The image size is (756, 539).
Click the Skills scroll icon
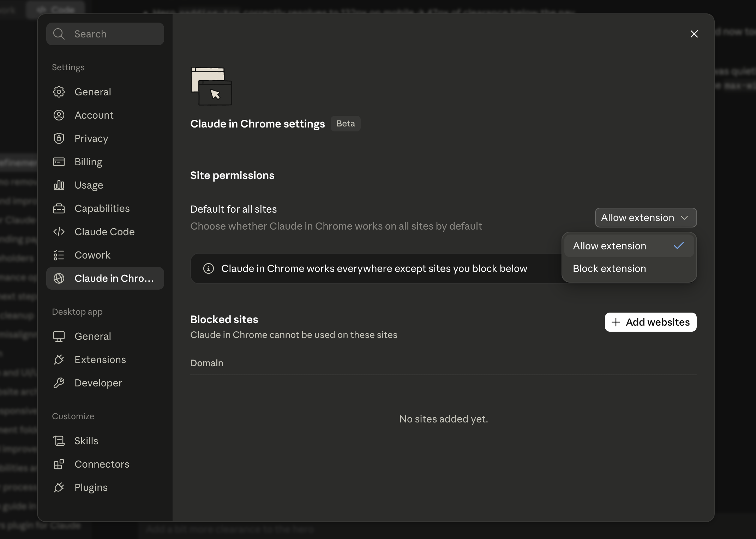point(59,441)
